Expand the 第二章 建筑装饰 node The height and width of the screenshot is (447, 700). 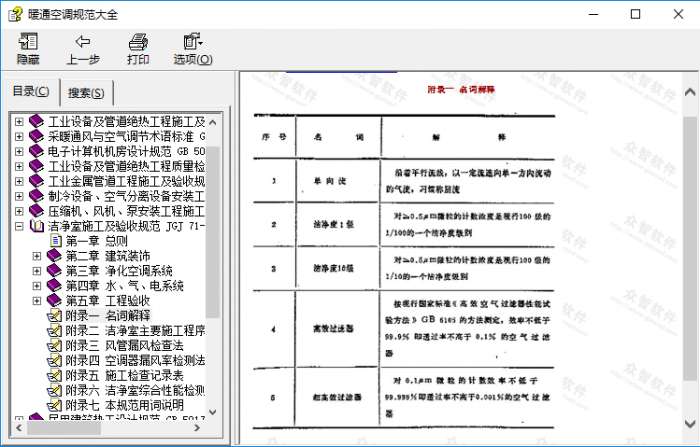(37, 256)
